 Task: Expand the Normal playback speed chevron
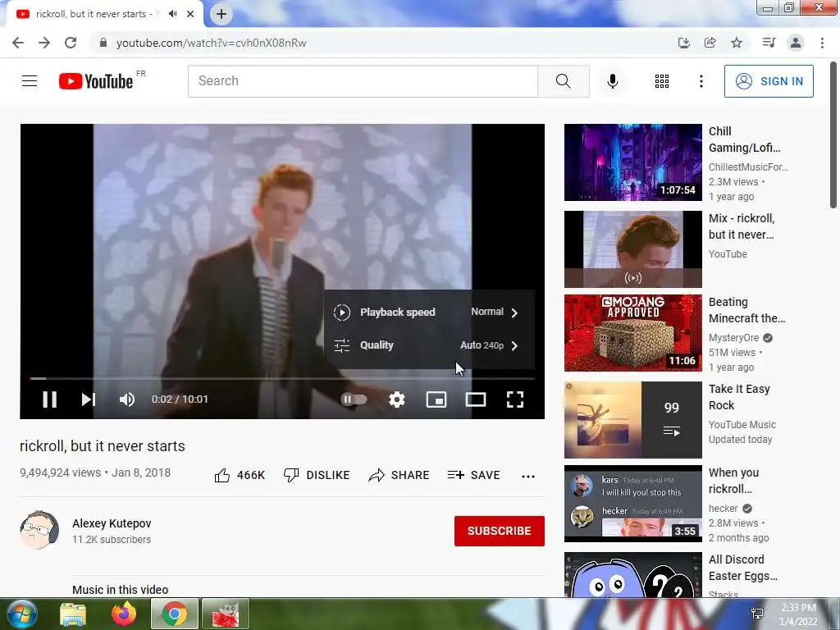pos(514,313)
